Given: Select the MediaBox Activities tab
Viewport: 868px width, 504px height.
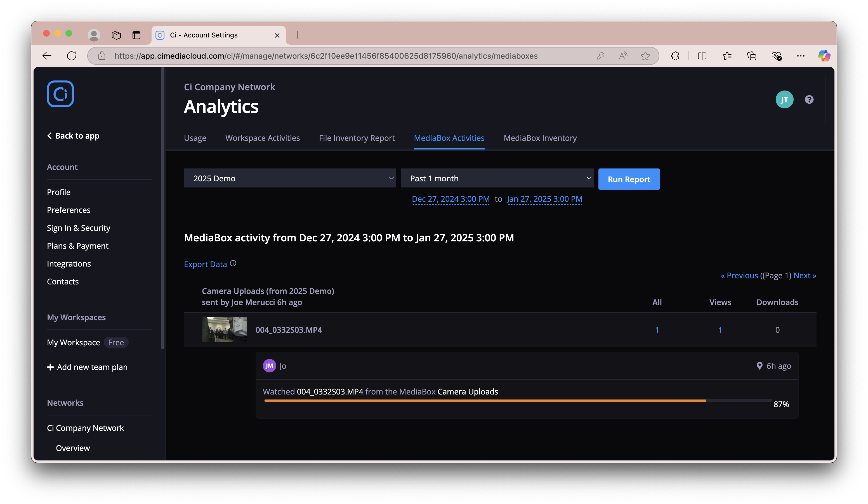Looking at the screenshot, I should coord(449,138).
